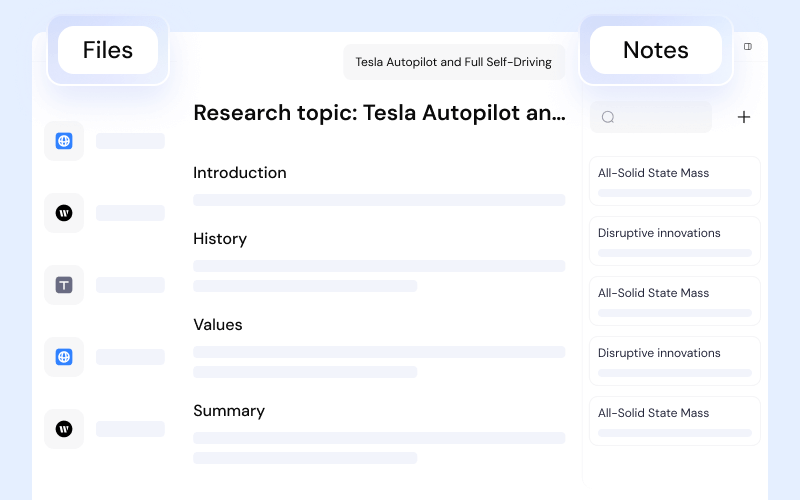Select the Summary section heading
This screenshot has width=800, height=500.
[x=229, y=411]
